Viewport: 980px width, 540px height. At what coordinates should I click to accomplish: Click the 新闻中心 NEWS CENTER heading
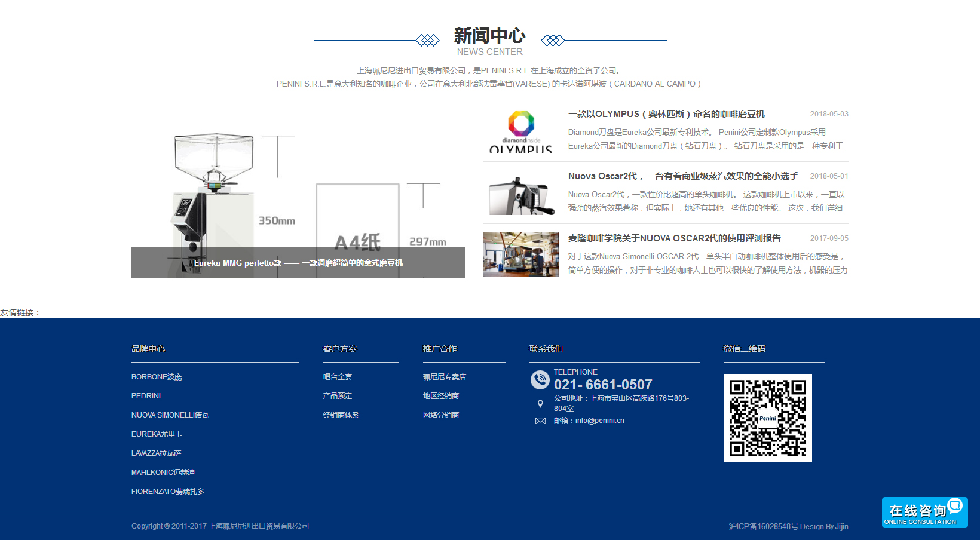[490, 41]
